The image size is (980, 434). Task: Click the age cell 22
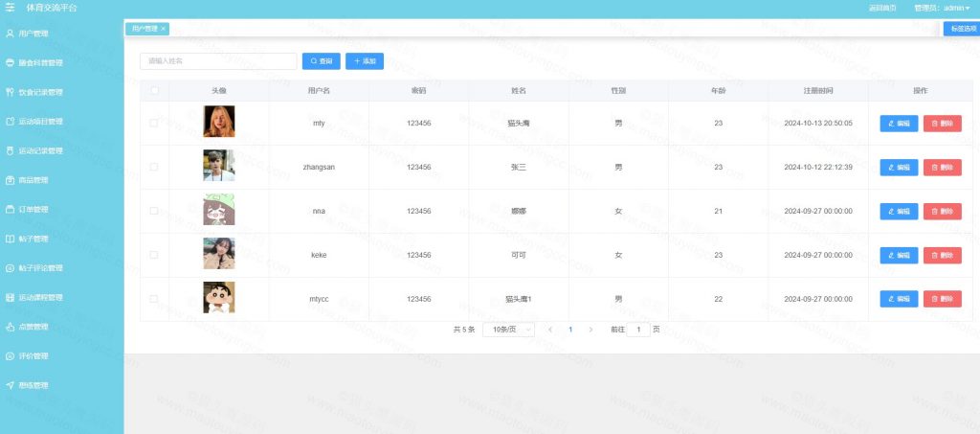coord(718,299)
